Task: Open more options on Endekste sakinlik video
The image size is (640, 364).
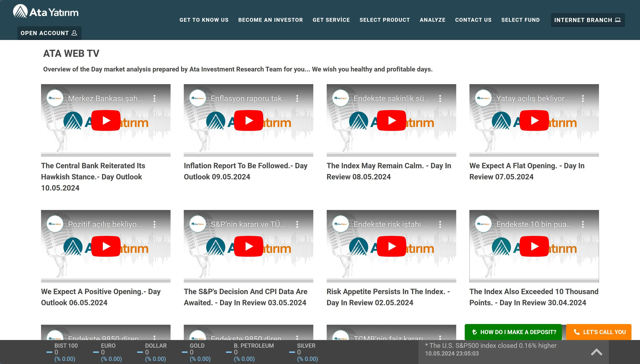Action: (x=440, y=99)
